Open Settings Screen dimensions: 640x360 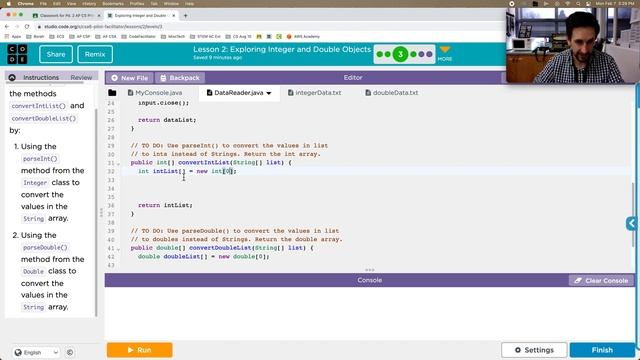534,350
